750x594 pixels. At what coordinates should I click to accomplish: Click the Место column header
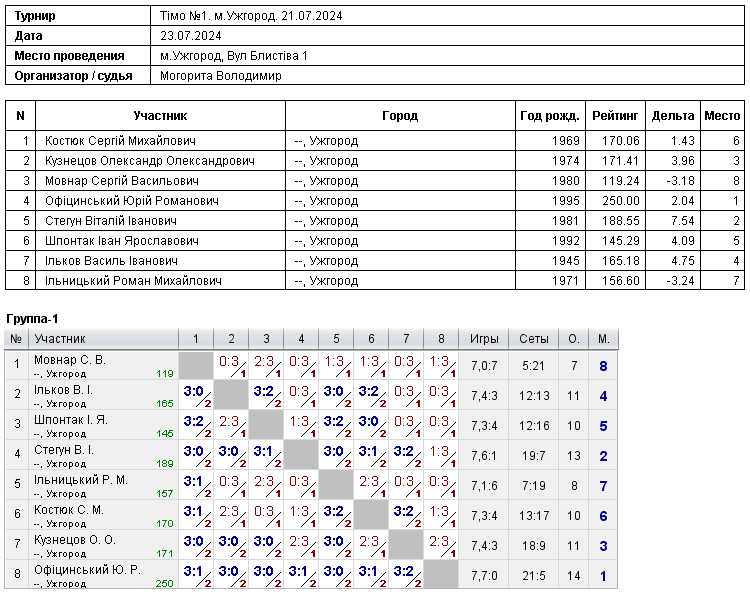(x=722, y=116)
